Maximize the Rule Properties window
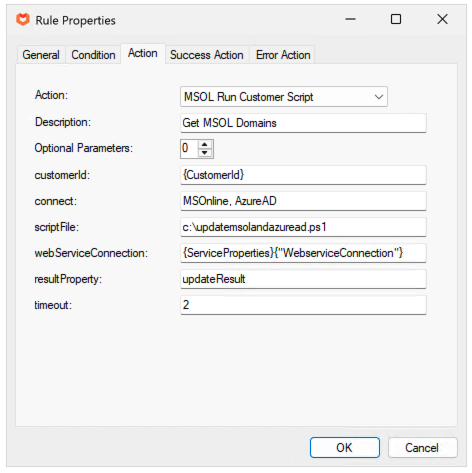 (x=396, y=19)
